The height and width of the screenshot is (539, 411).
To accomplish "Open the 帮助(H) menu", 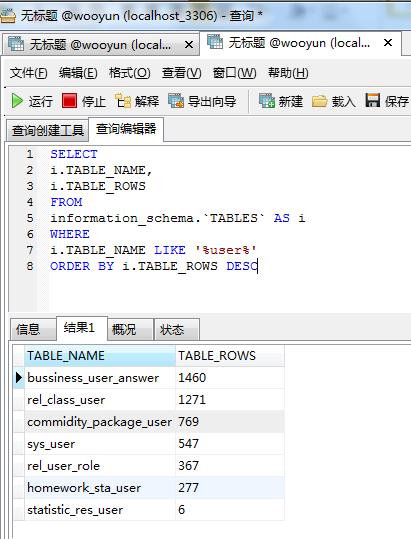I will pyautogui.click(x=288, y=73).
